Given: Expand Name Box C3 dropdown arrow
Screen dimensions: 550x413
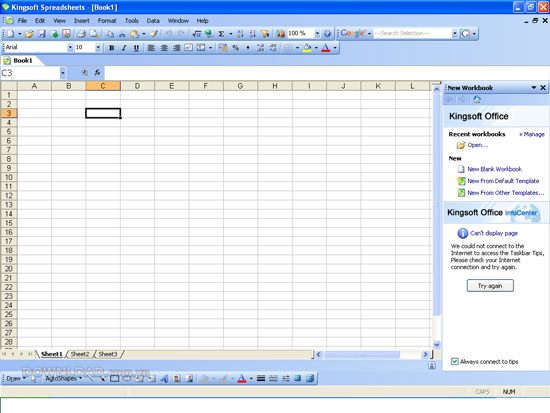Looking at the screenshot, I should coord(62,73).
